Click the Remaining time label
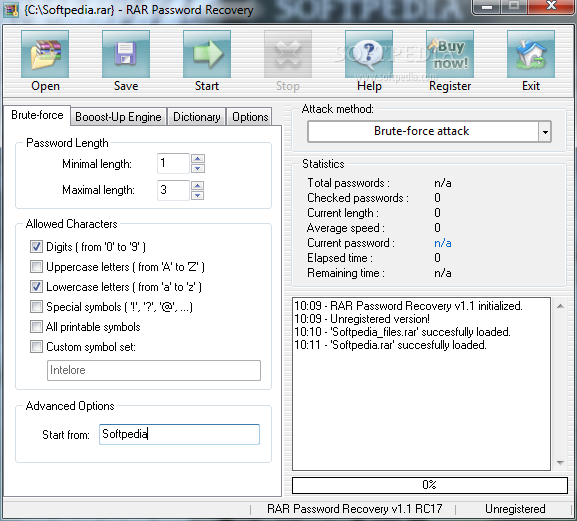Screen dimensions: 577x521 pos(346,273)
